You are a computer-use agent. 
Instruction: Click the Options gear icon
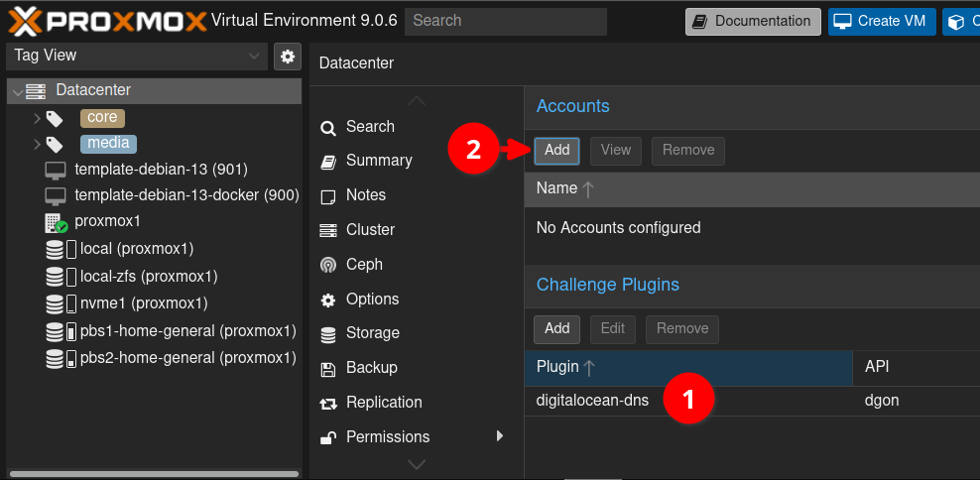pos(328,300)
